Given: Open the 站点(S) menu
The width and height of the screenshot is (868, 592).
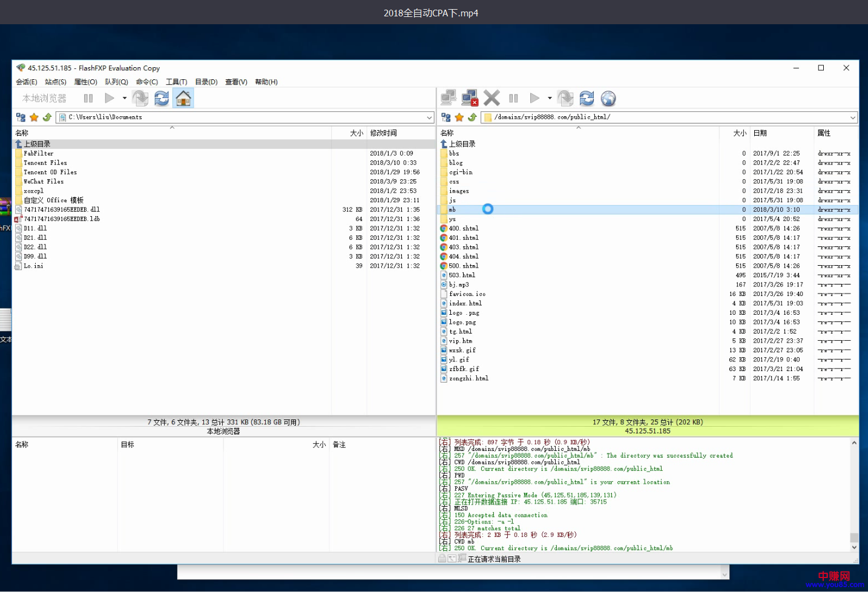Looking at the screenshot, I should (56, 82).
